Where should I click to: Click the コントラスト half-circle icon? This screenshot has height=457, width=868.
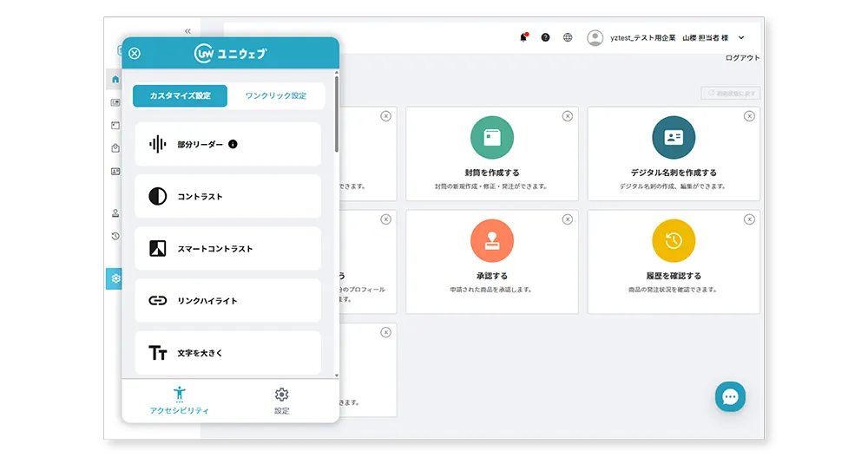pos(158,196)
